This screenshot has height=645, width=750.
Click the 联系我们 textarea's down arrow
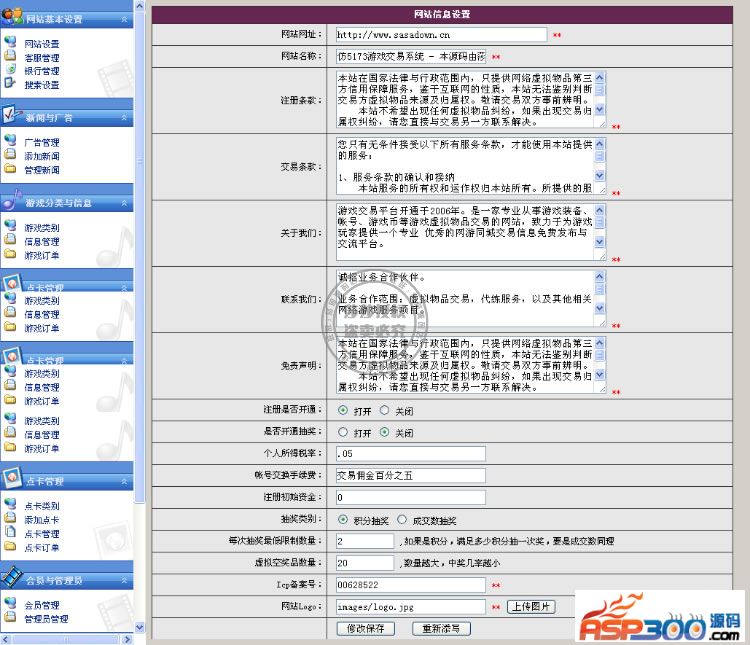pos(600,308)
